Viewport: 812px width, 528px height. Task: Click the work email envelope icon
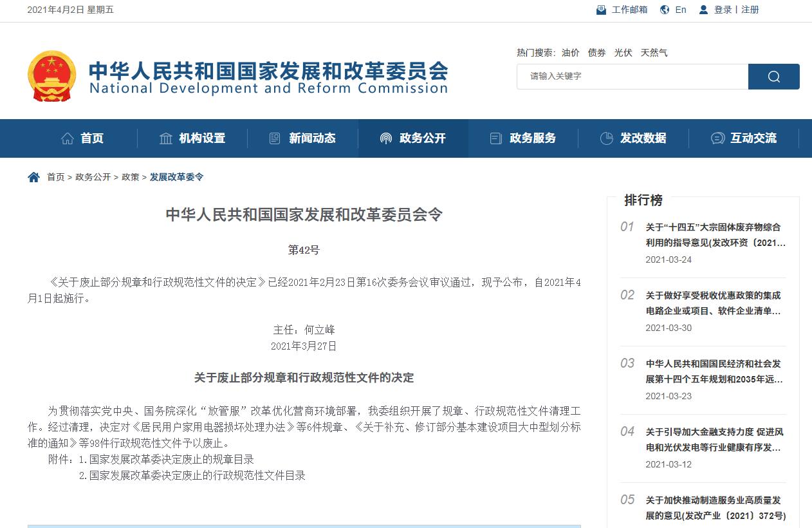pos(601,10)
